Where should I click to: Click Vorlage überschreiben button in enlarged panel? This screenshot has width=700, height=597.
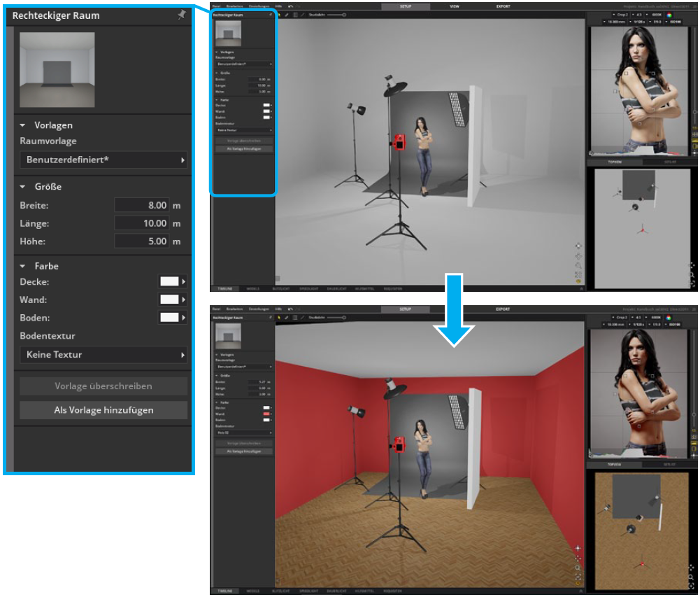[103, 386]
